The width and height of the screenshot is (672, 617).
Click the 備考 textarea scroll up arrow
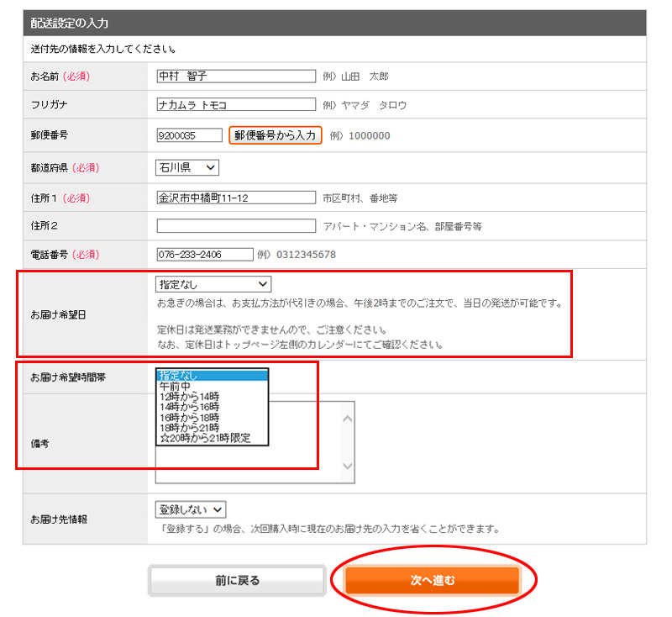pos(348,419)
